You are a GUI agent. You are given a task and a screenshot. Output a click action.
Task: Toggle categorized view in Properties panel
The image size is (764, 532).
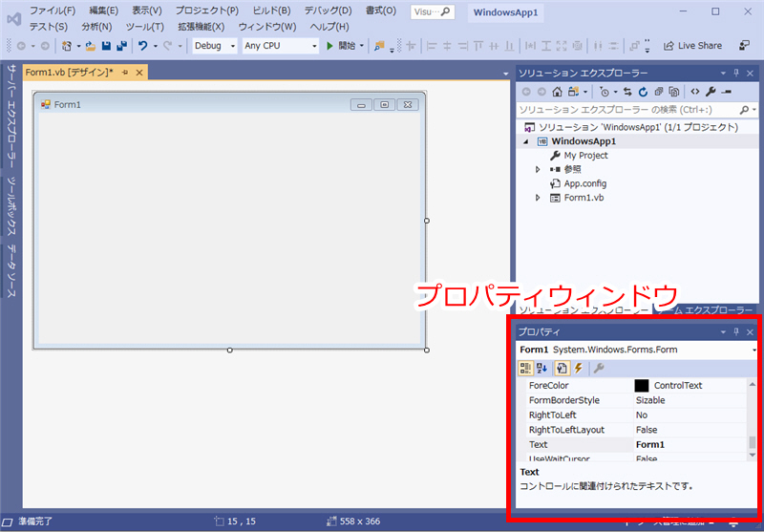(x=525, y=368)
